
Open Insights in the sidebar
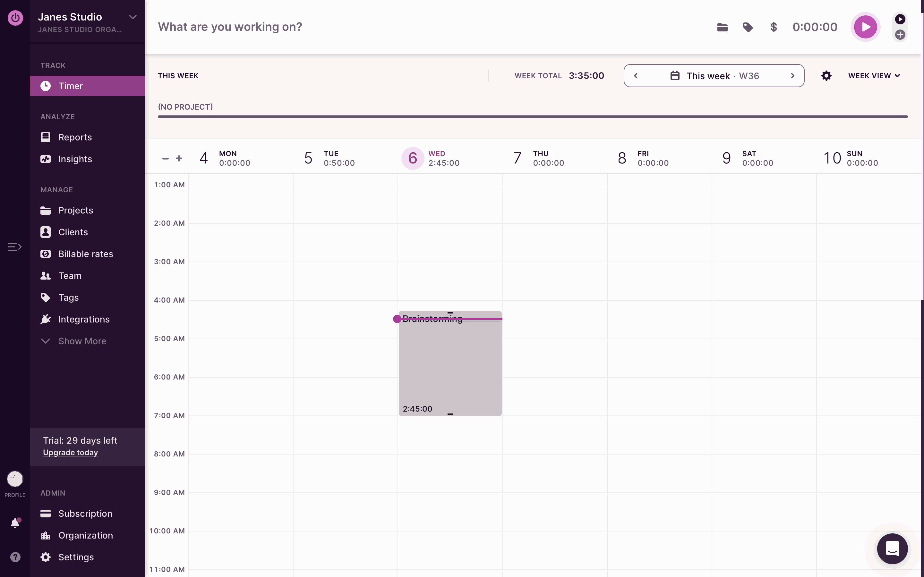click(75, 159)
